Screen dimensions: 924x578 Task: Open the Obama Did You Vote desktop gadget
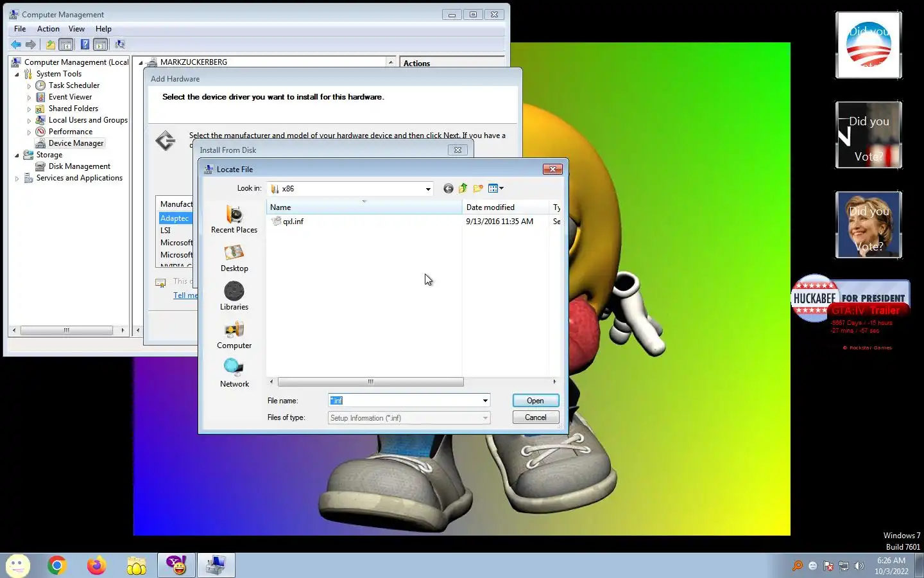[x=869, y=45]
